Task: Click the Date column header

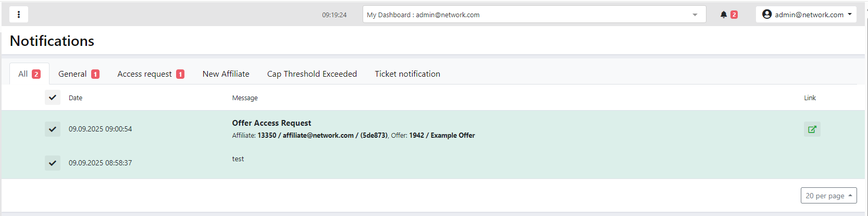Action: click(76, 98)
